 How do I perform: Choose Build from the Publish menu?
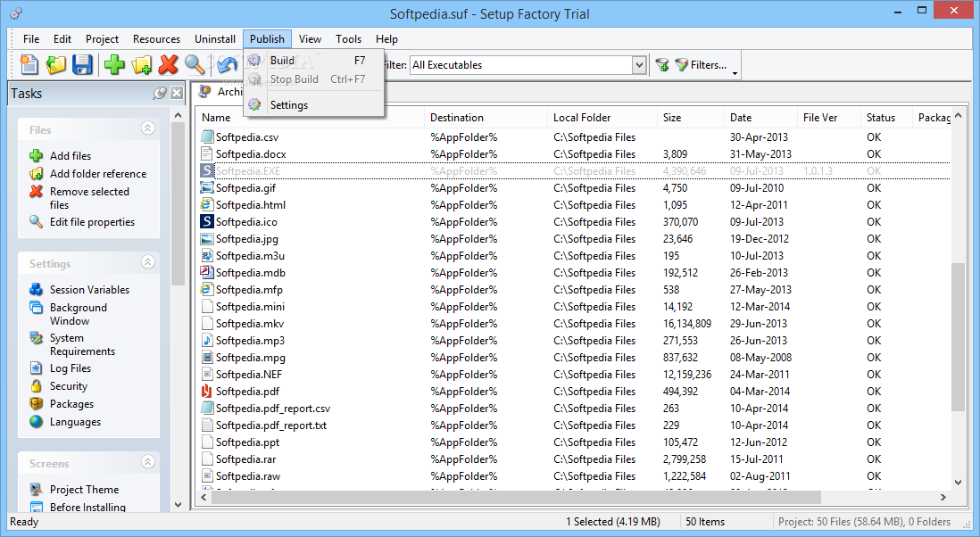[314, 60]
